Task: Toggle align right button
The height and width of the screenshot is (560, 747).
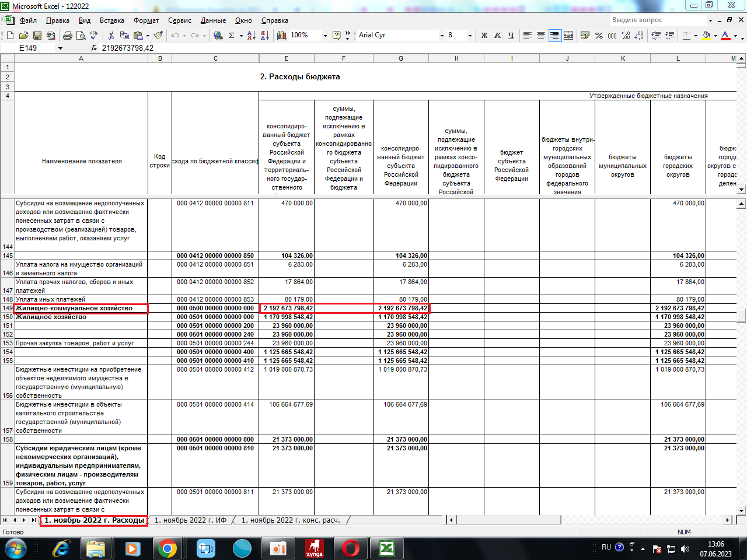Action: click(554, 36)
